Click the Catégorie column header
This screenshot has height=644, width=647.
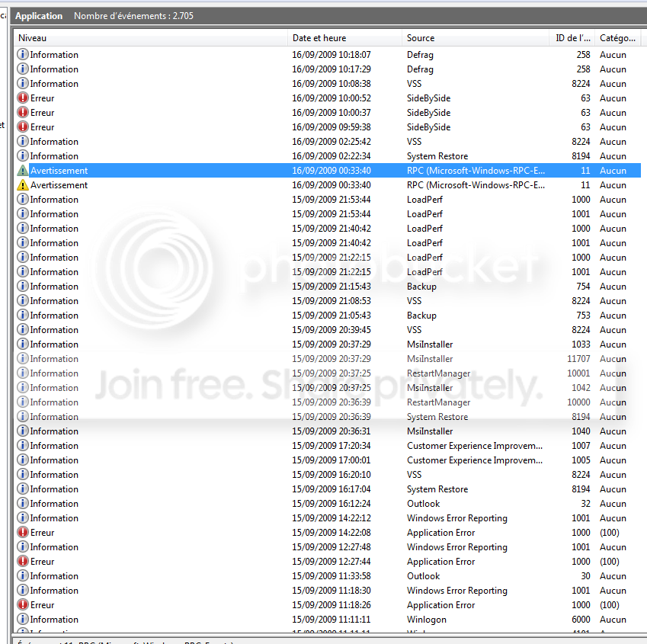pyautogui.click(x=618, y=38)
